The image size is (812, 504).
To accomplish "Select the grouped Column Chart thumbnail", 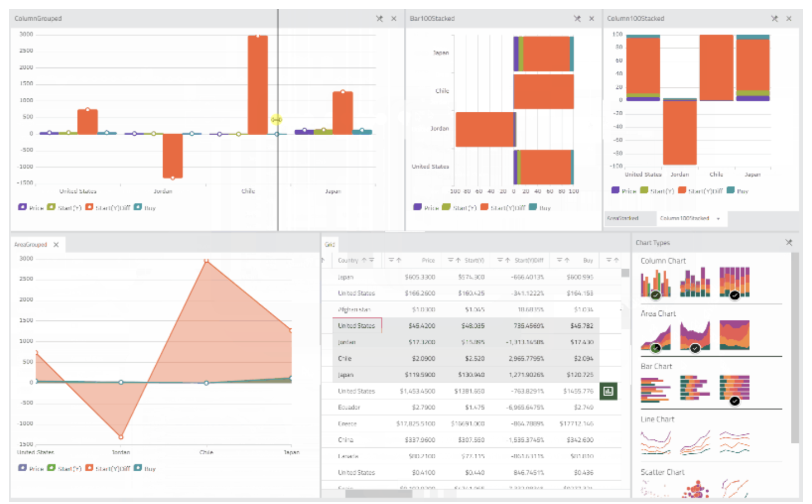I will click(x=655, y=283).
